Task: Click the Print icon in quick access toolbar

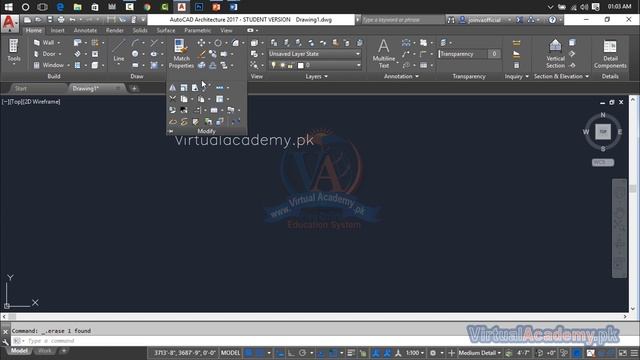Action: (x=61, y=20)
